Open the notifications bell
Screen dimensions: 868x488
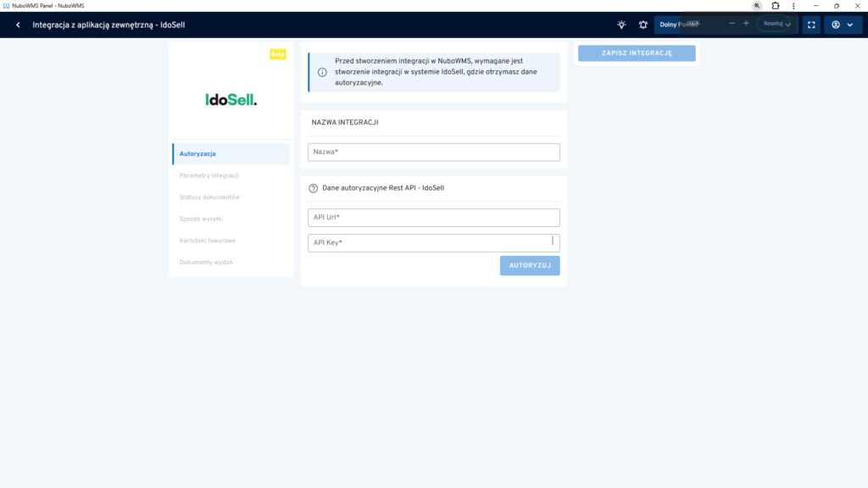(643, 25)
